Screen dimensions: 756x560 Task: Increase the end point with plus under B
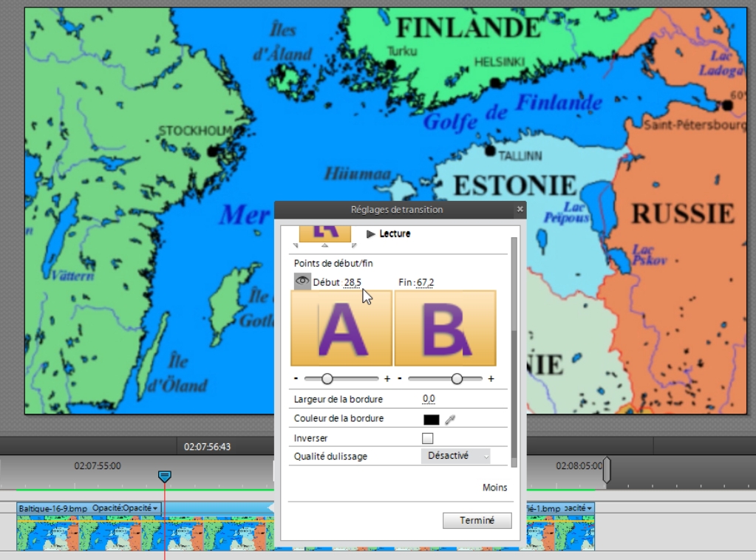click(491, 379)
